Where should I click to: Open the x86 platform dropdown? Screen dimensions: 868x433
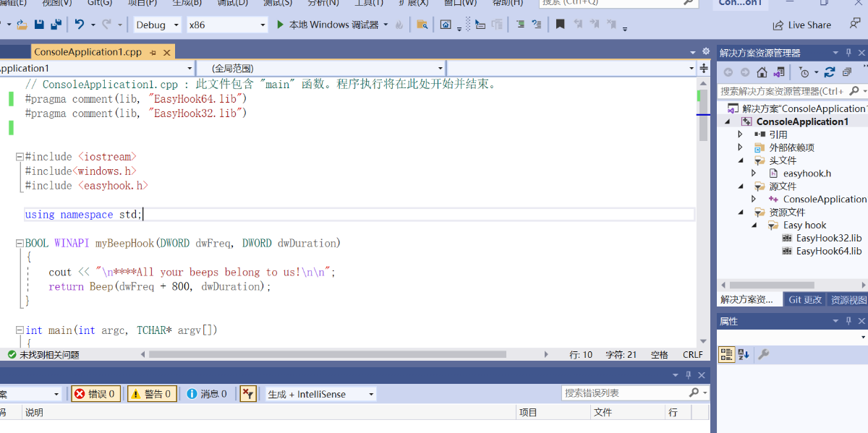227,25
